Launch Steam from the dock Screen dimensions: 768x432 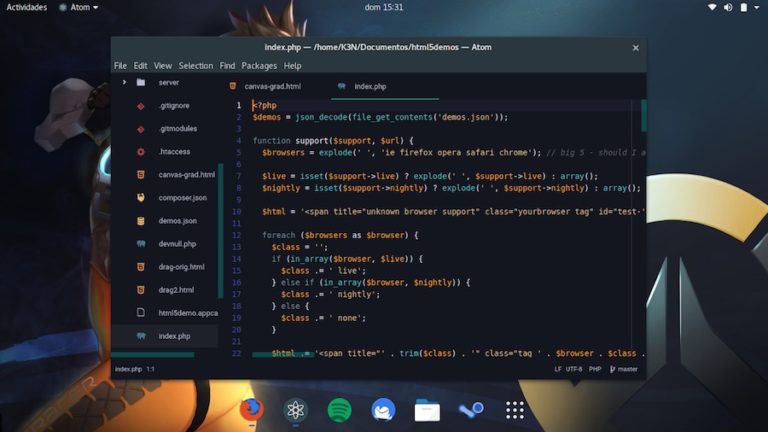(471, 410)
